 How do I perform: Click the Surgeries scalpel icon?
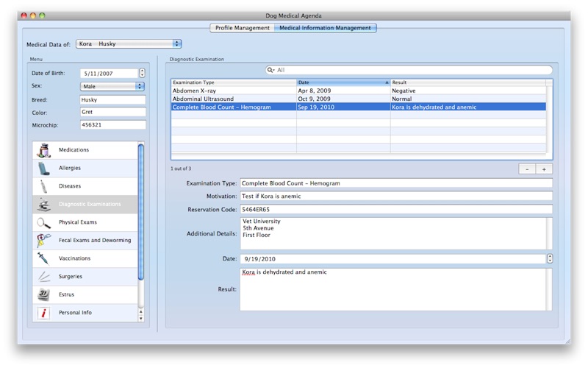pyautogui.click(x=44, y=277)
